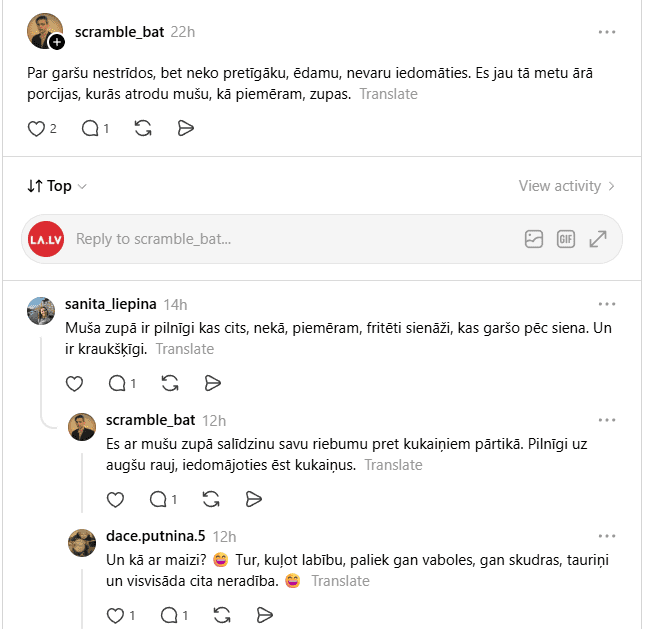Attach an image to the reply
This screenshot has height=629, width=646.
pyautogui.click(x=534, y=239)
